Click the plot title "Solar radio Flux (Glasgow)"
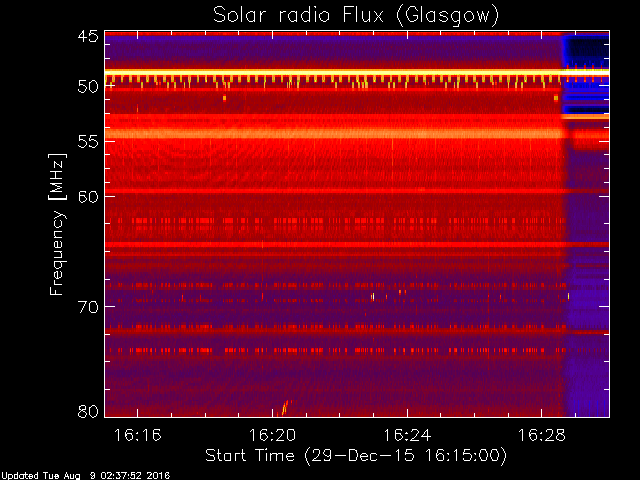 coord(356,16)
